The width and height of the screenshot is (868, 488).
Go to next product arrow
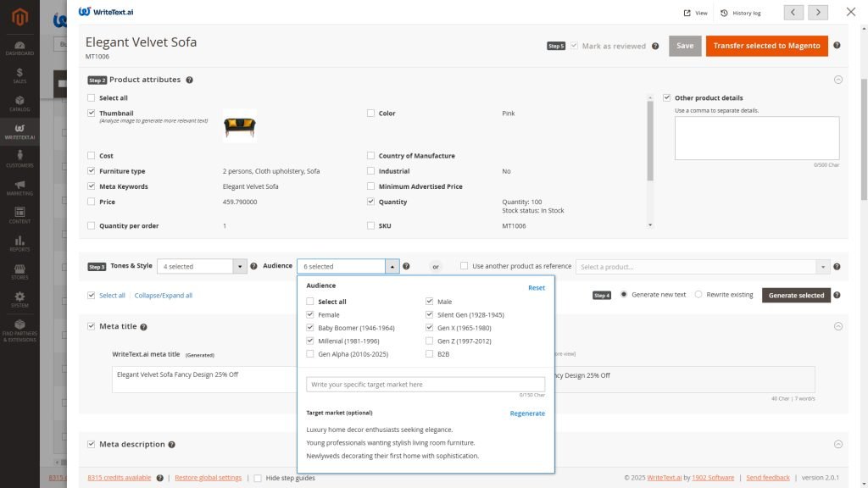click(818, 12)
